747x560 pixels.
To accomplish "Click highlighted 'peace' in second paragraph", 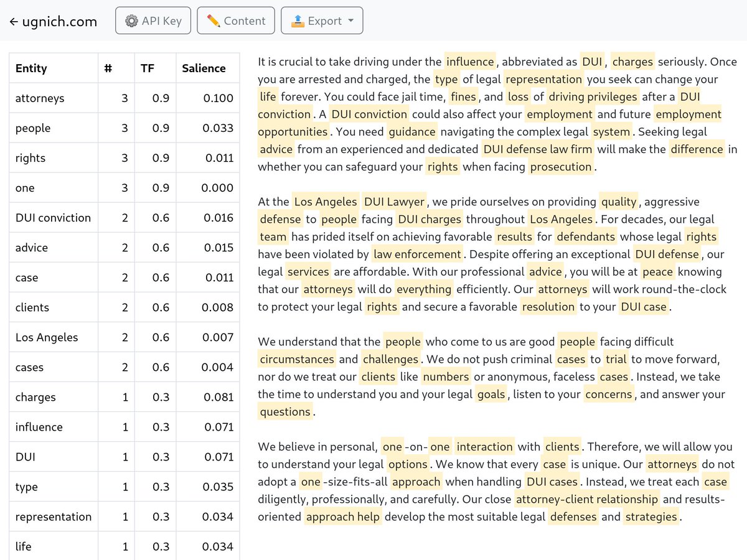I will 657,272.
